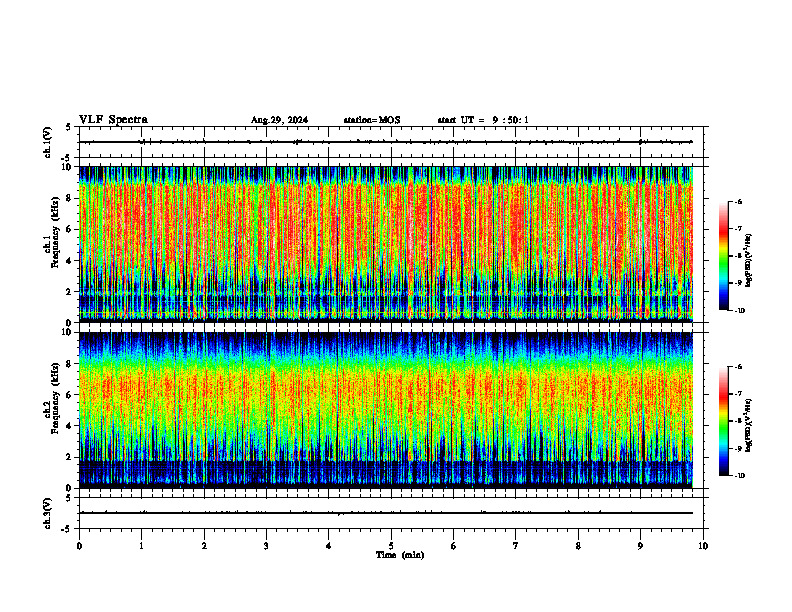Click the ch.2 colorbar's log(PSD) label
Screen dimensions: 792x612
click(748, 425)
